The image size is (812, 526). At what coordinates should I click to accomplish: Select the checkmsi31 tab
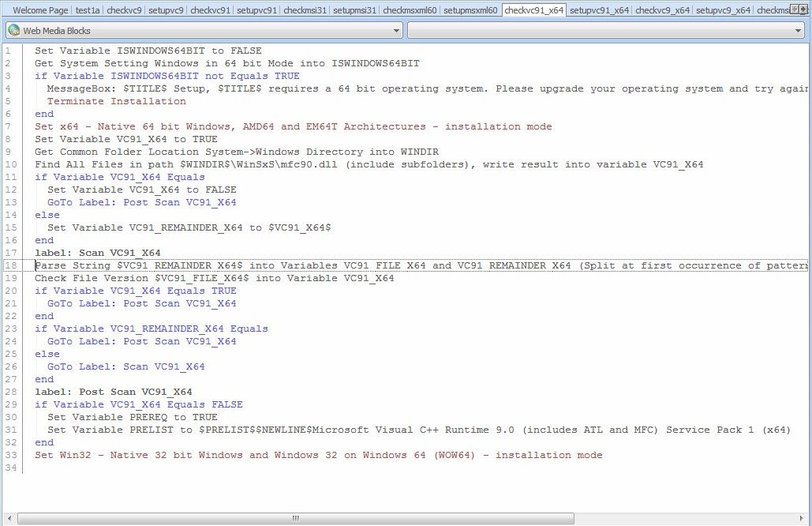pos(305,10)
